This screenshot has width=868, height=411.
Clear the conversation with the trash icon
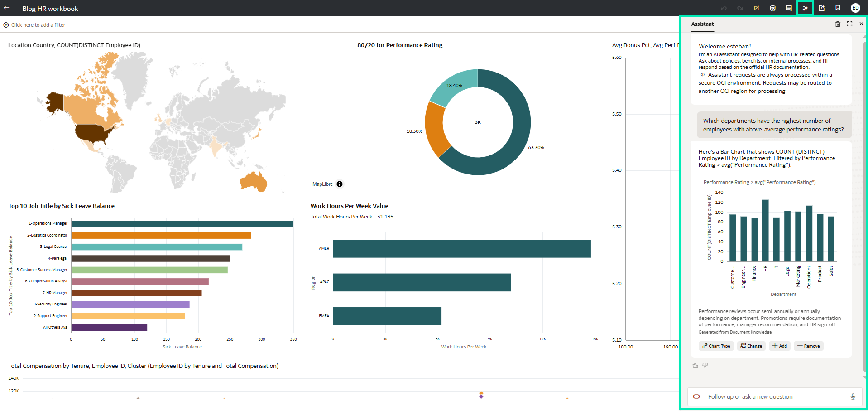838,24
